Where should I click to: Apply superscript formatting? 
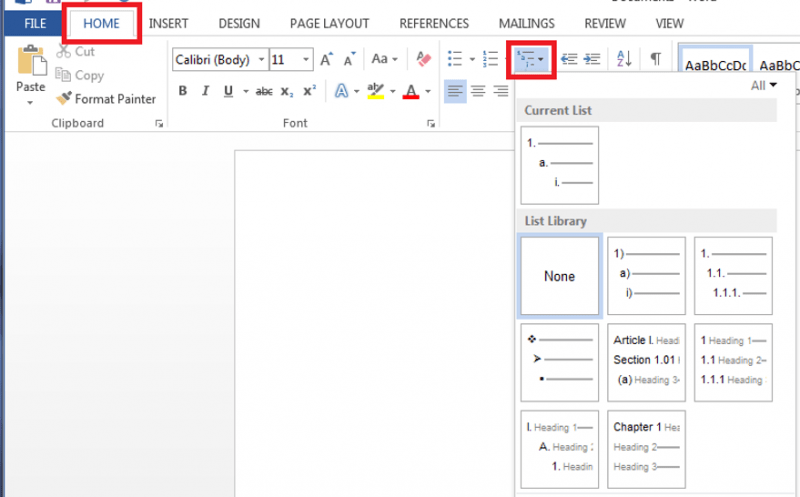(x=309, y=91)
